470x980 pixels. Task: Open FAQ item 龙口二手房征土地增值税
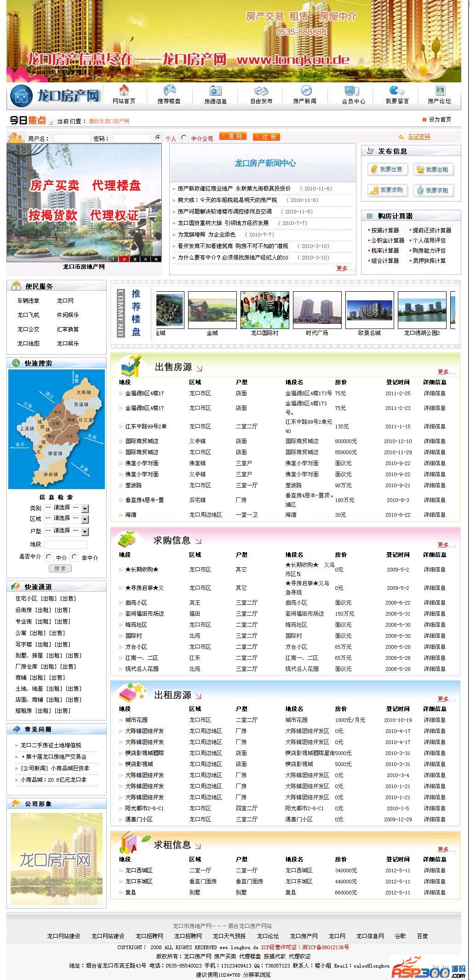click(x=51, y=745)
